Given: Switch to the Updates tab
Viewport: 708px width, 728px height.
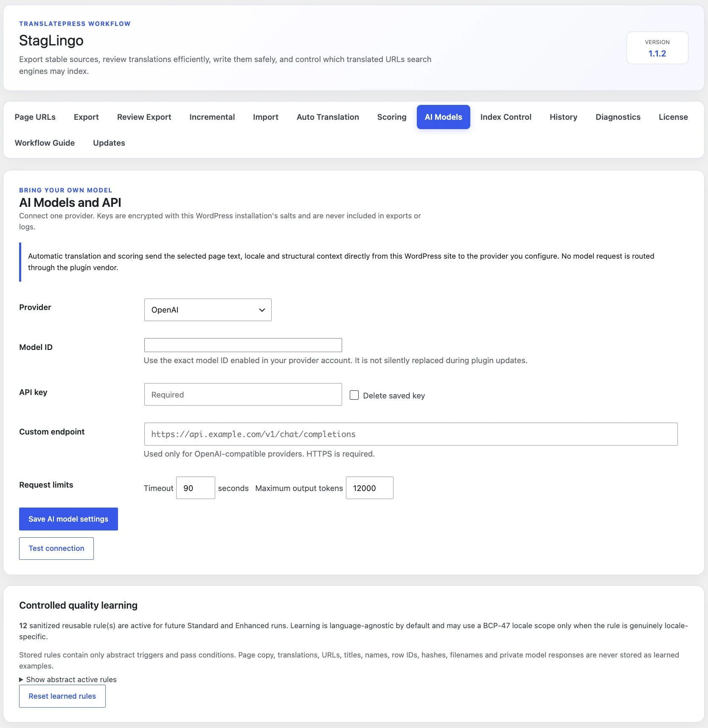Looking at the screenshot, I should [x=109, y=143].
